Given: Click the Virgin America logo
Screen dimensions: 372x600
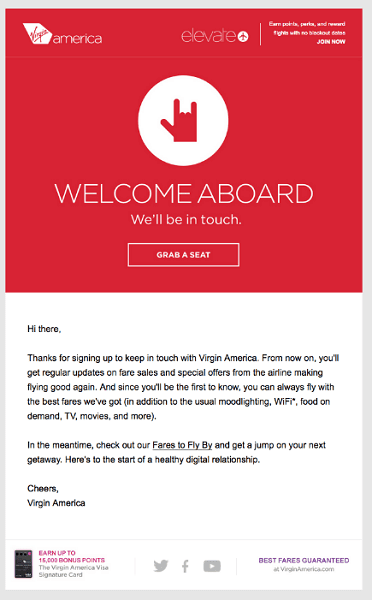Looking at the screenshot, I should (62, 34).
